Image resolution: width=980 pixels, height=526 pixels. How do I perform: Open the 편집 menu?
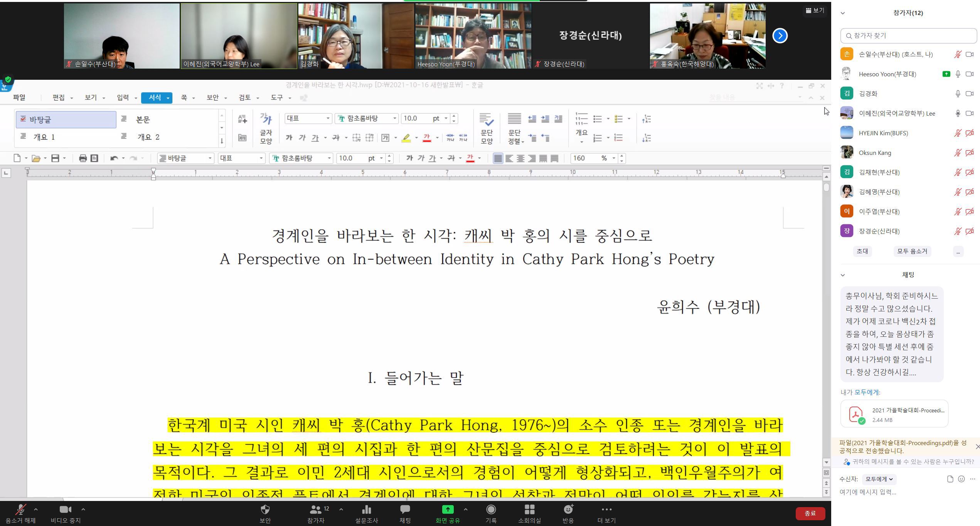(59, 98)
